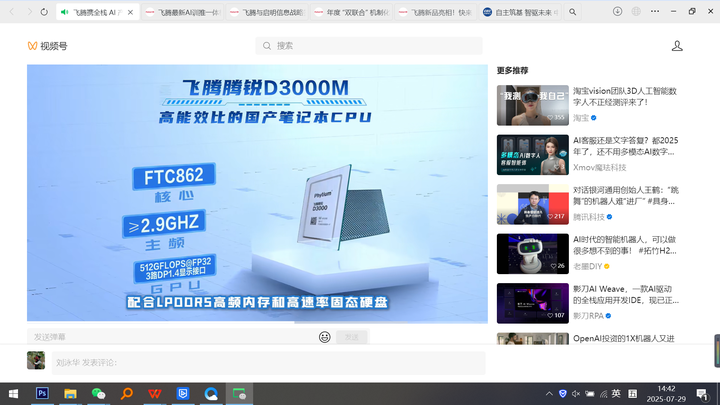Focus the 发送弹幕 input field
This screenshot has height=405, width=720.
point(172,337)
